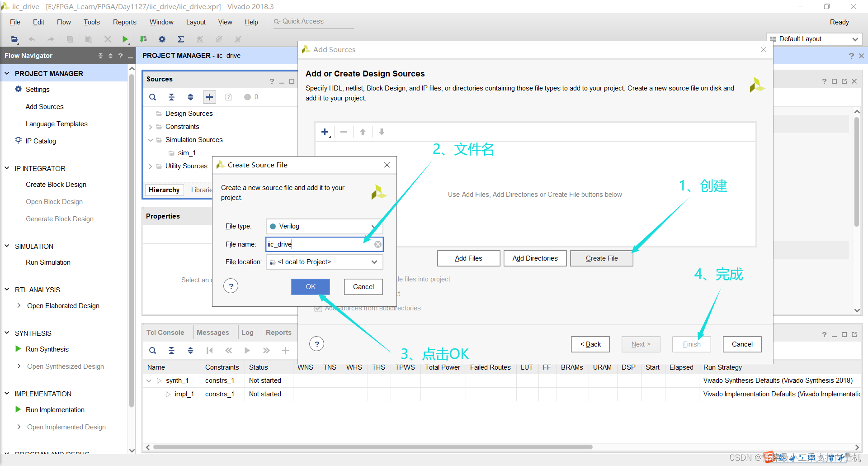Click the Back button in Add Sources

point(590,344)
